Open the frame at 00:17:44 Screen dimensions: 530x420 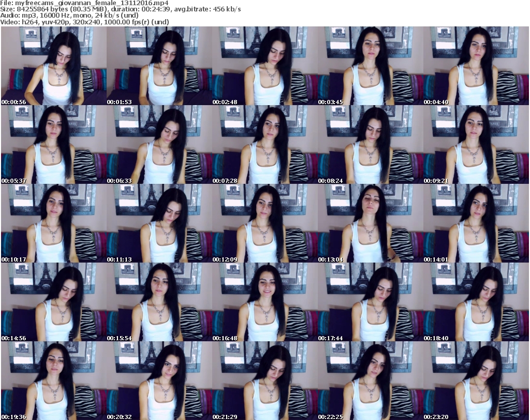click(371, 302)
